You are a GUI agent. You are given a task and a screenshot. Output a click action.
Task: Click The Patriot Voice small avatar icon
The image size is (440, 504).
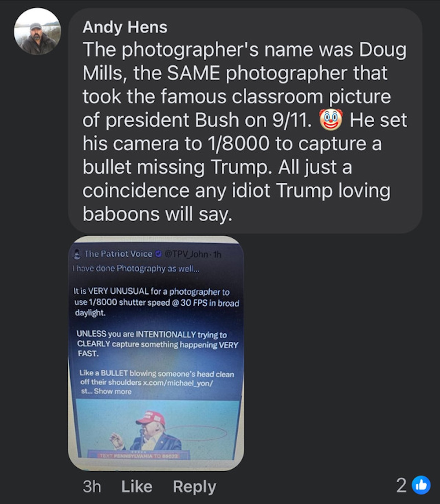[77, 254]
